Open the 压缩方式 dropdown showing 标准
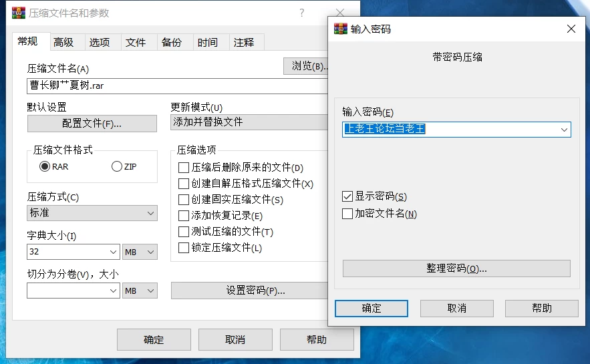Viewport: 590px width, 364px height. (92, 213)
